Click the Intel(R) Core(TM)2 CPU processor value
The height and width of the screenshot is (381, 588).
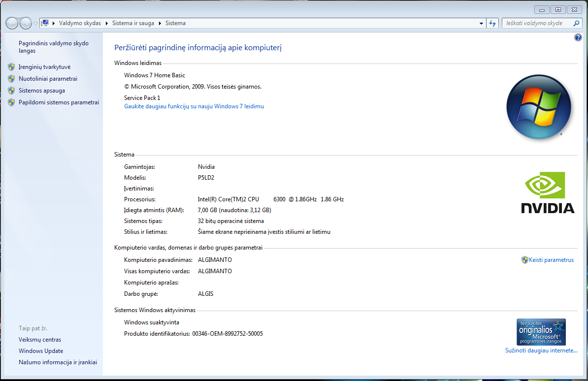coord(271,199)
